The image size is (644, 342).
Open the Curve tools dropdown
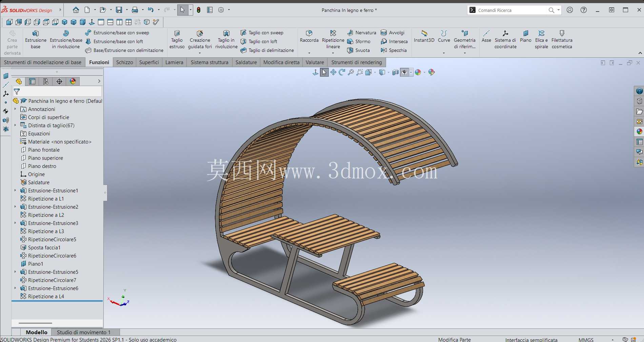click(444, 53)
